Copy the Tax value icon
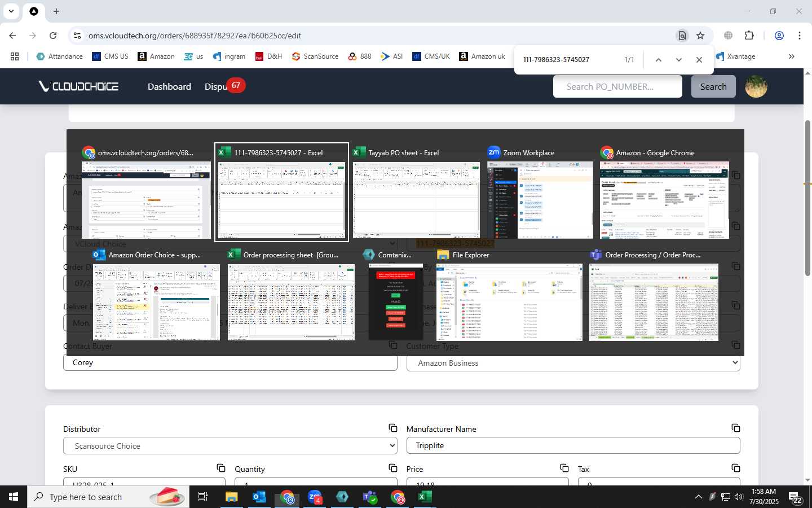The height and width of the screenshot is (508, 812). pos(736,468)
